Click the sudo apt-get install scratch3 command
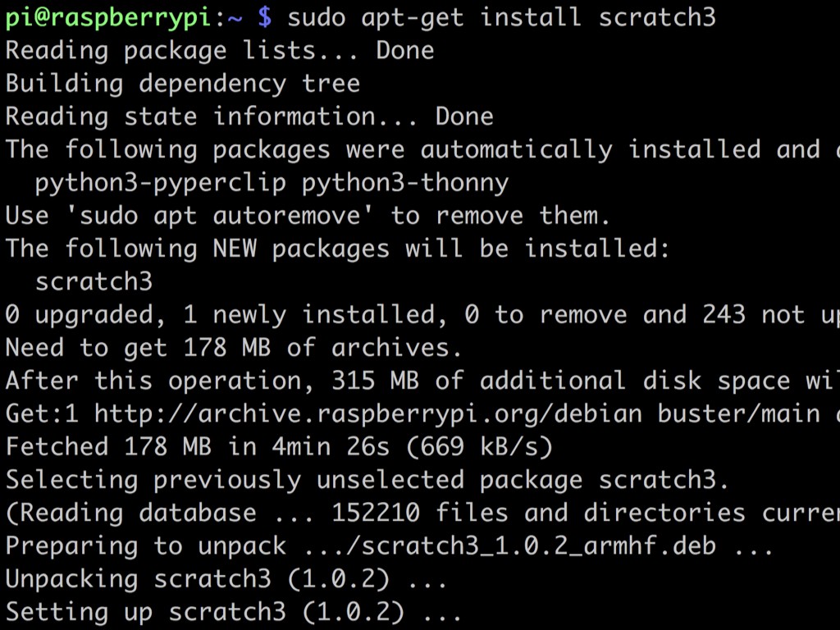This screenshot has width=840, height=630. click(x=501, y=18)
